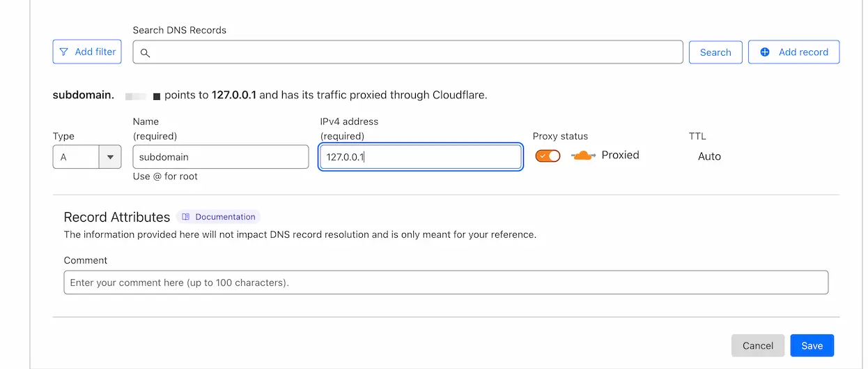Select the TTL Auto value
The image size is (868, 369).
pyautogui.click(x=709, y=156)
